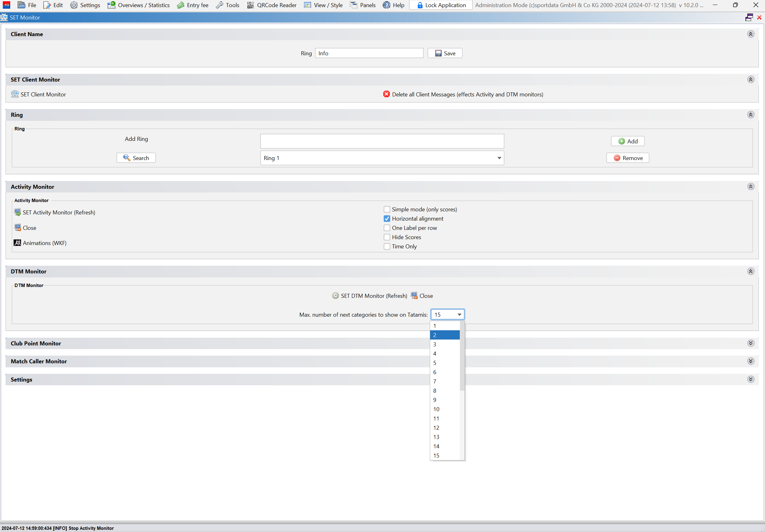Collapse the Client Name section
Image resolution: width=765 pixels, height=532 pixels.
click(x=751, y=34)
